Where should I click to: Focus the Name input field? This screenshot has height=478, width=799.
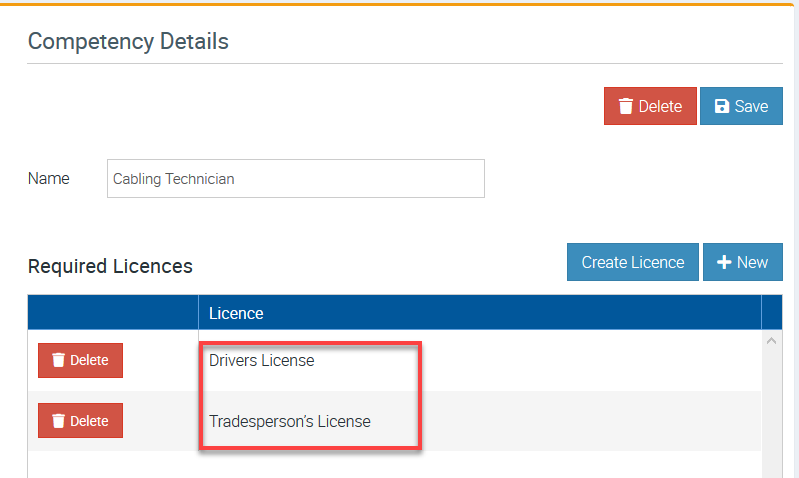click(x=295, y=179)
